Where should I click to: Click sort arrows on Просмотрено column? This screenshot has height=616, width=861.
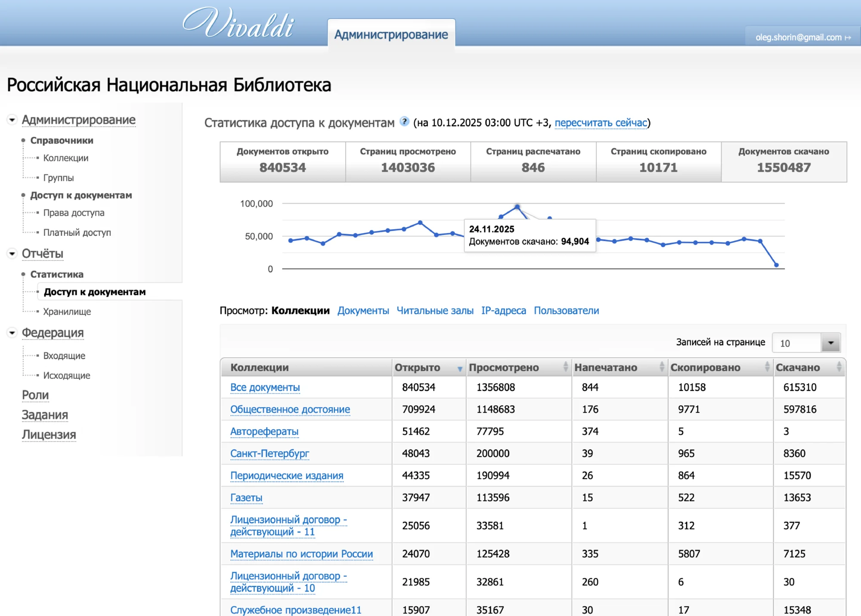(x=564, y=367)
